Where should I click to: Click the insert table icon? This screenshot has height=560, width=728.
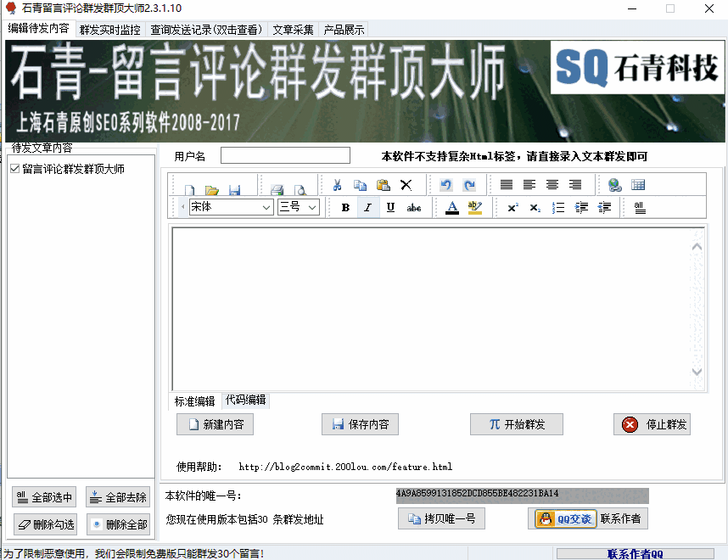[x=639, y=183]
